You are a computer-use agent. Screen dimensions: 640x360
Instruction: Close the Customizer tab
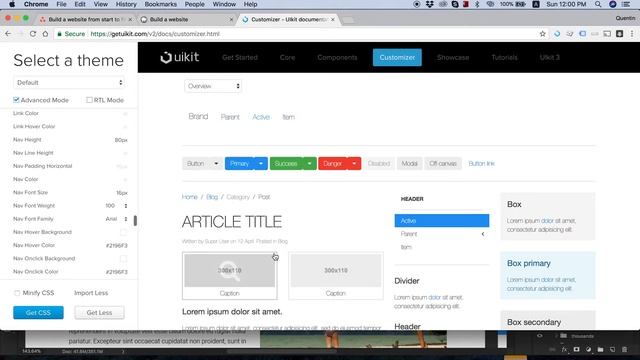[x=333, y=19]
